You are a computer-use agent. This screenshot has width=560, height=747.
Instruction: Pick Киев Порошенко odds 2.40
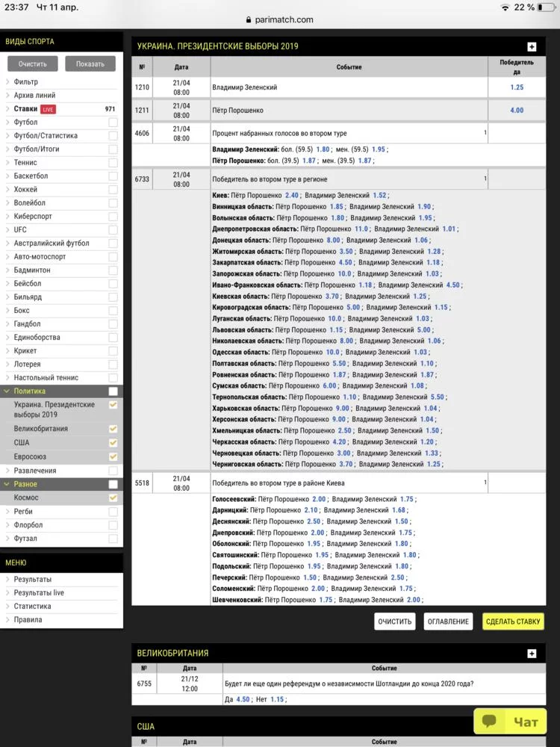tap(292, 195)
